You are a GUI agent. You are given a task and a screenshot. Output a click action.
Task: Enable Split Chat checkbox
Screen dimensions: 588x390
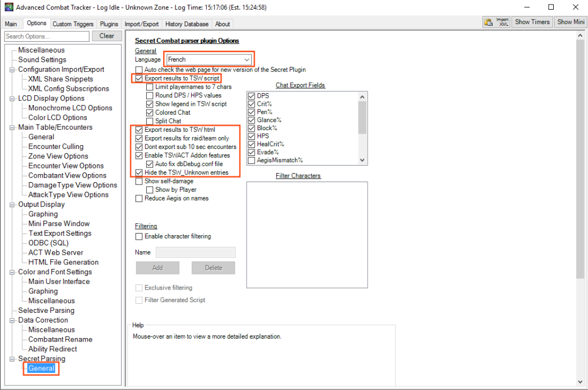click(x=150, y=121)
